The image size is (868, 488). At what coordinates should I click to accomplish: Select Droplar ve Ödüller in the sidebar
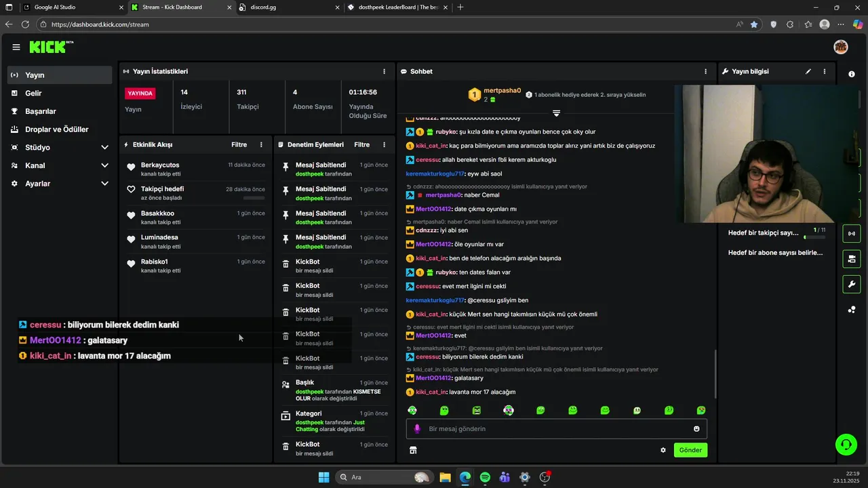60,129
